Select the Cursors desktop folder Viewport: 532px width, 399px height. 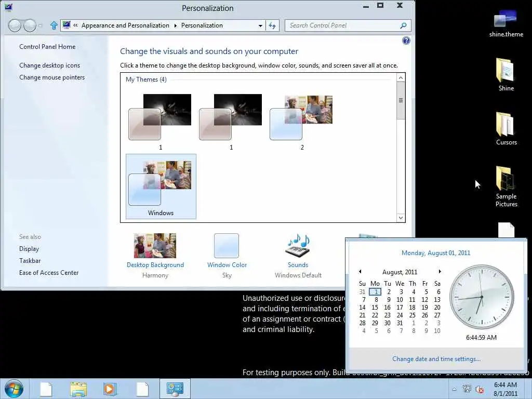tap(506, 129)
